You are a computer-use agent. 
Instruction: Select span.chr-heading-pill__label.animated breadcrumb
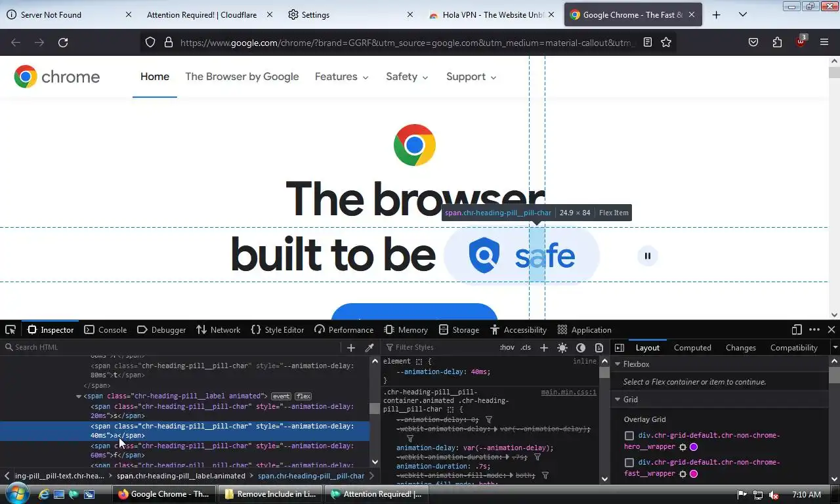click(x=181, y=476)
